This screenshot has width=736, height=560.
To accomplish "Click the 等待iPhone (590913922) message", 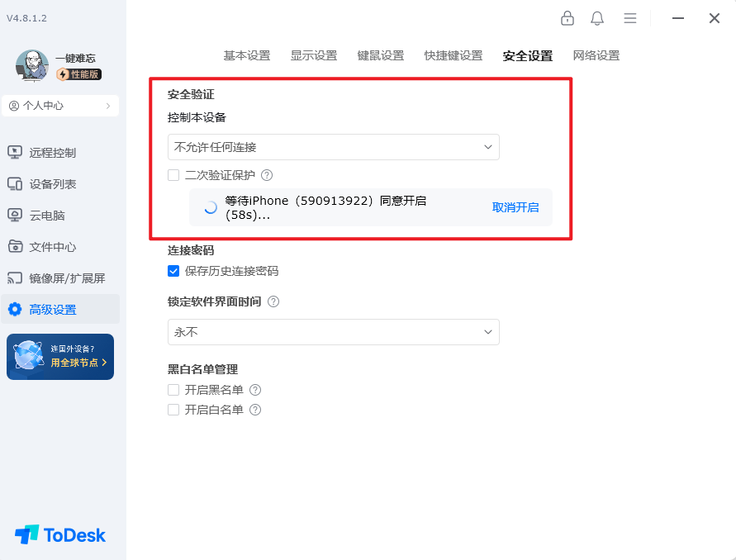I will 325,207.
